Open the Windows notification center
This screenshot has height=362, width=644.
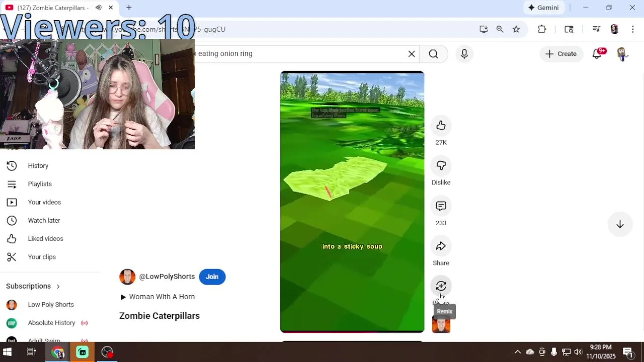(628, 352)
